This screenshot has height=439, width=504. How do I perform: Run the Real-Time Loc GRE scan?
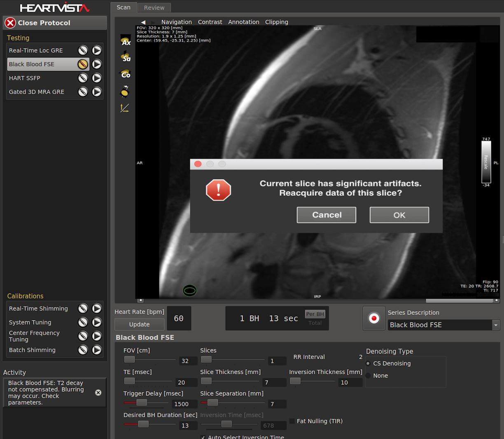pos(97,50)
